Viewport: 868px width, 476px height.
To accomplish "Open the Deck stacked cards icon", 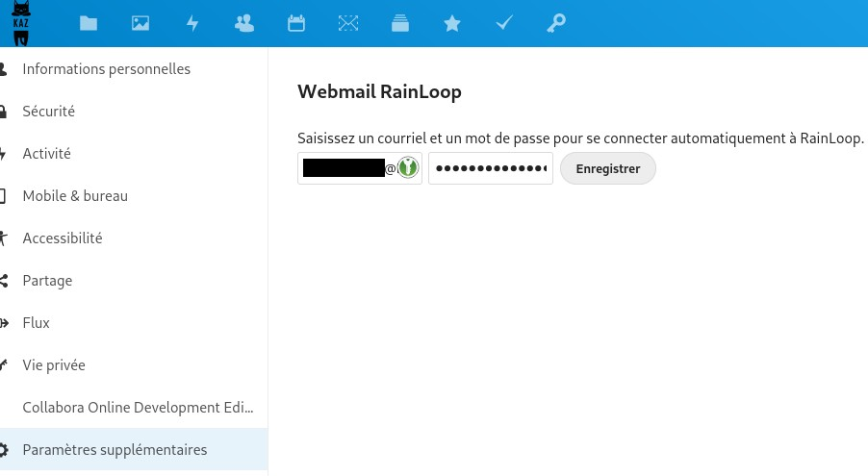I will coord(400,24).
